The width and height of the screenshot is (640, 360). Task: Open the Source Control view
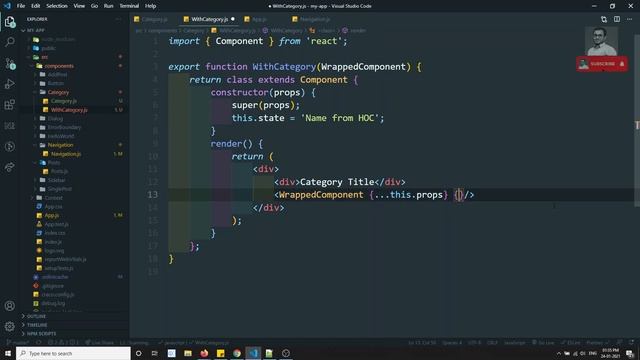tap(10, 63)
